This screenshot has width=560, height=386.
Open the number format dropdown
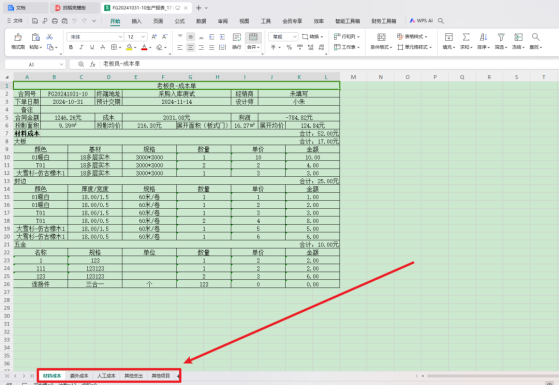pos(295,37)
